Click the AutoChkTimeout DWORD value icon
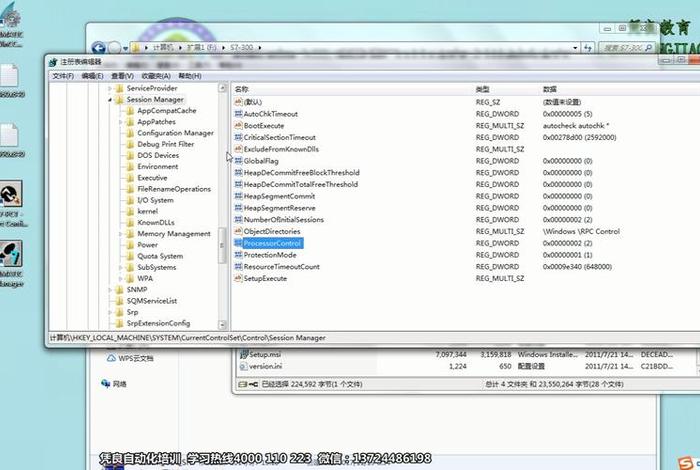The image size is (700, 470). 238,114
